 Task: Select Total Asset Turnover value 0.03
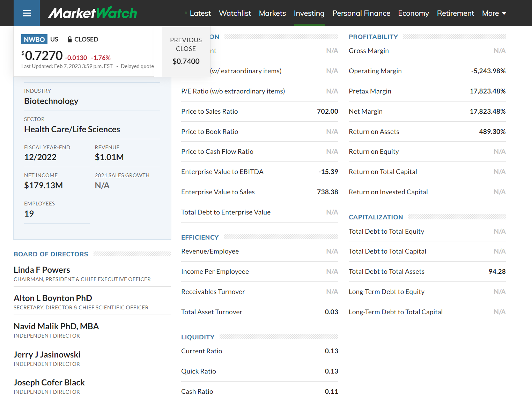331,312
